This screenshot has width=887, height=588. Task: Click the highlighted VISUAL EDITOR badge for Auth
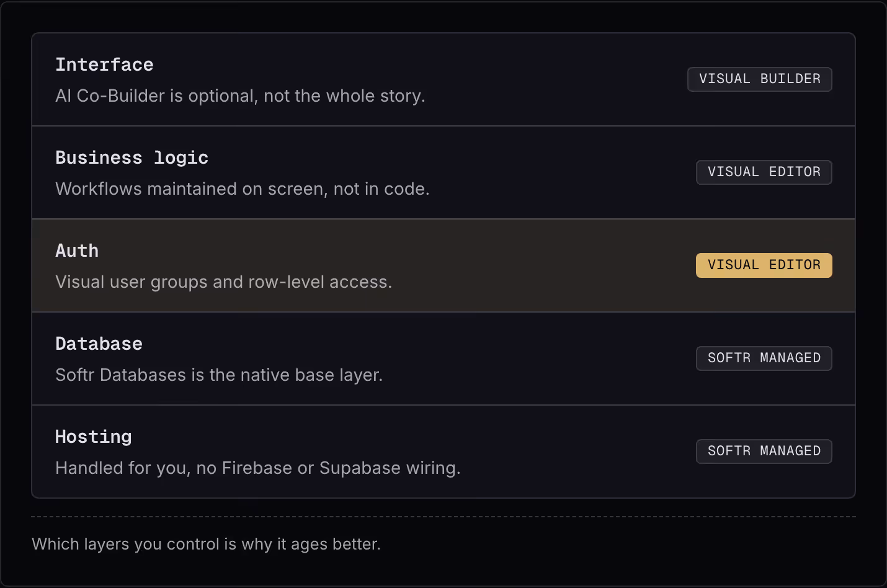click(764, 265)
